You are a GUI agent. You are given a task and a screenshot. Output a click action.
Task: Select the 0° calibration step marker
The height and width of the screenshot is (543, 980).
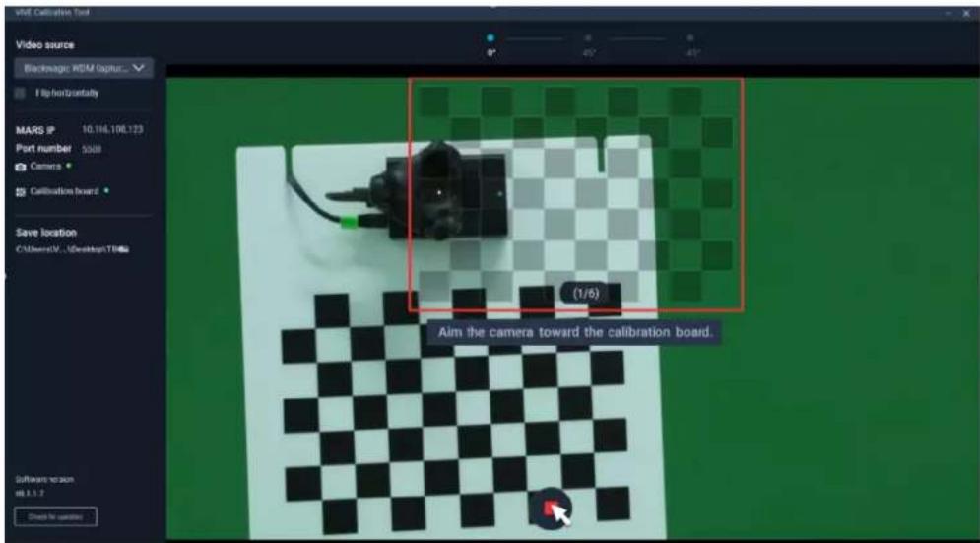[490, 38]
